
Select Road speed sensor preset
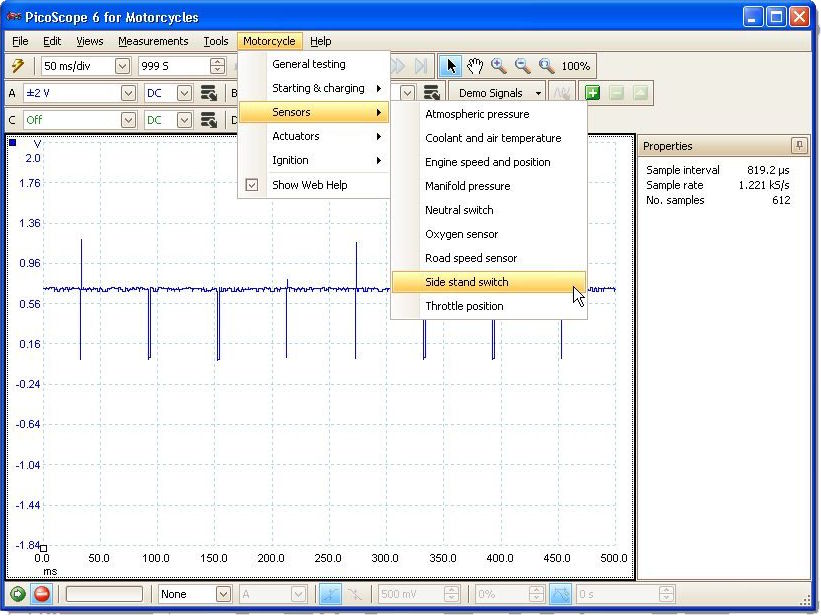(x=489, y=258)
